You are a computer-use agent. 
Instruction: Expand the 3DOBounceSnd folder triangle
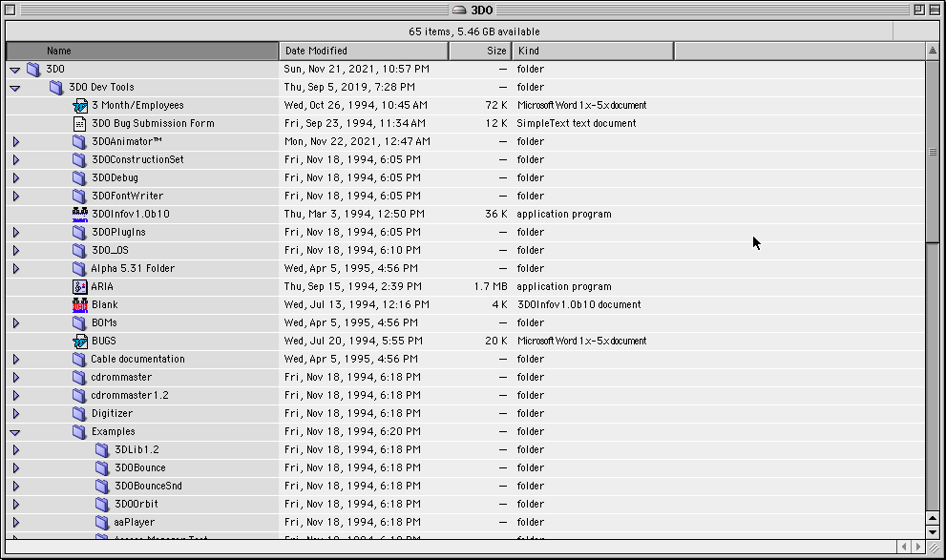pos(15,486)
